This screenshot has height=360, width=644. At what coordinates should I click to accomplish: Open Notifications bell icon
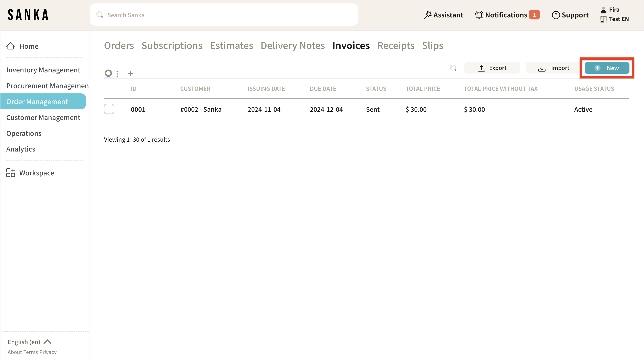pos(479,15)
